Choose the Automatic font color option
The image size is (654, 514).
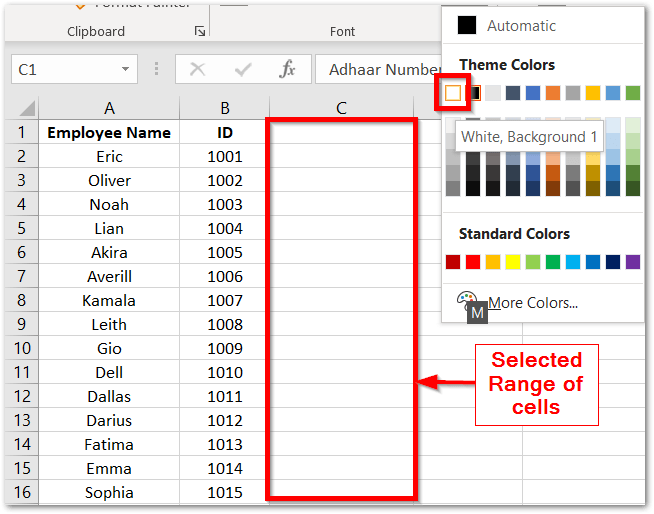(543, 25)
